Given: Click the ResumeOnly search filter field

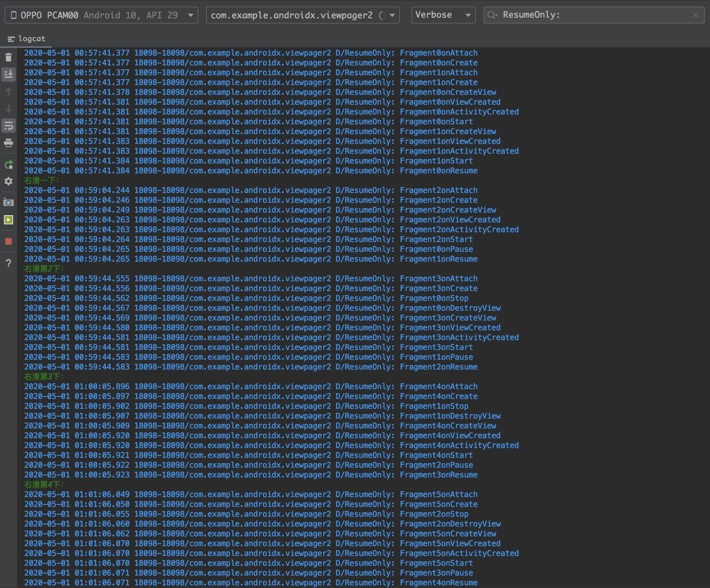Looking at the screenshot, I should (592, 15).
